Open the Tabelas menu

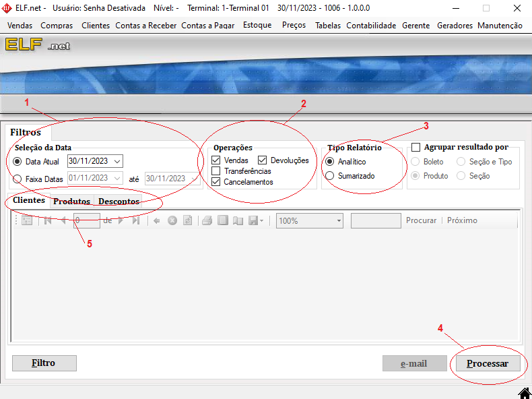tap(328, 26)
